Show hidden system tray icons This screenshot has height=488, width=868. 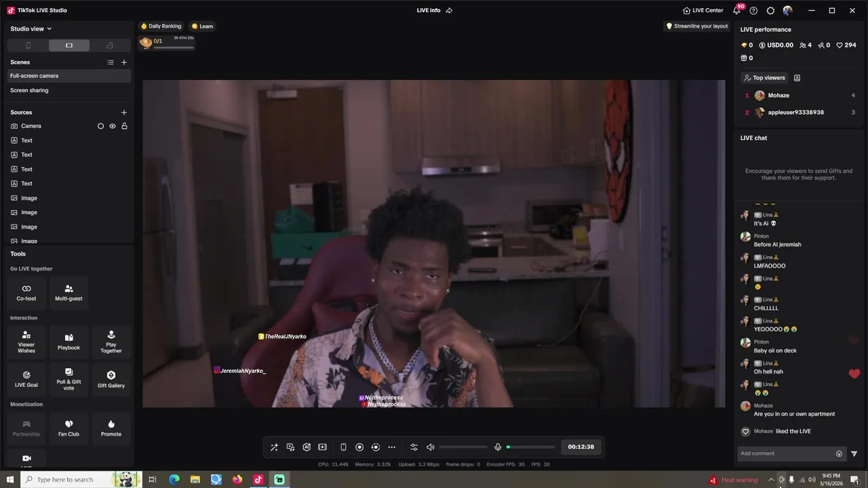click(x=771, y=480)
